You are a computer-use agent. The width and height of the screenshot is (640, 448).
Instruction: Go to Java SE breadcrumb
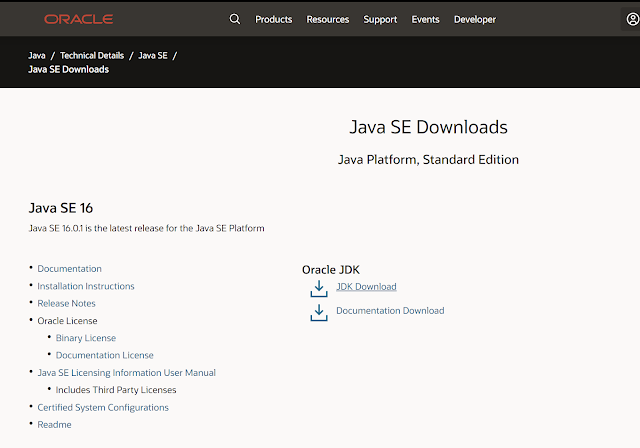[153, 55]
